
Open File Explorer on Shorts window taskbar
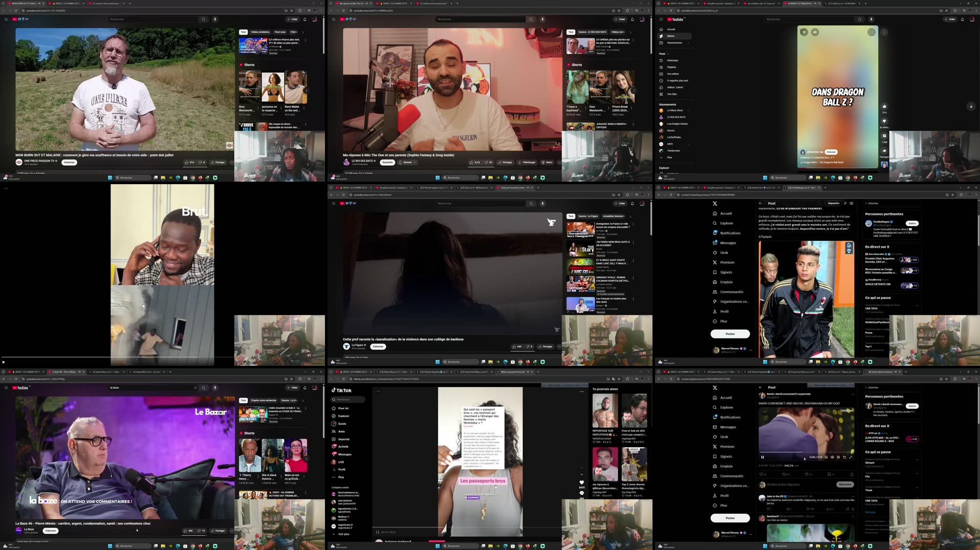818,178
